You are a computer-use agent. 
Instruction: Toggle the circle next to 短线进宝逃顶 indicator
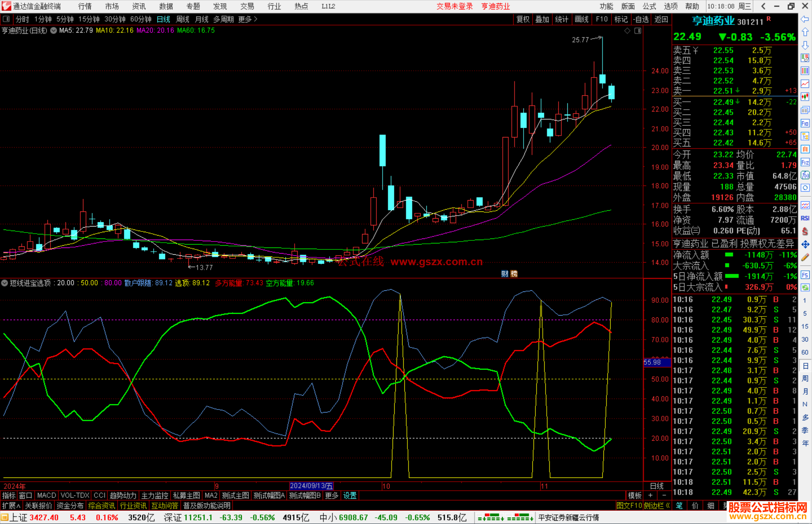(5, 283)
